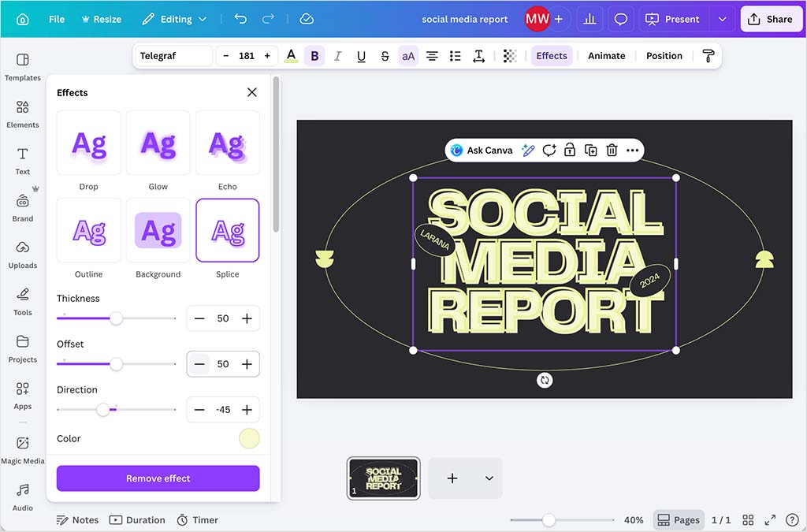Select the page one thumbnail

tap(383, 478)
